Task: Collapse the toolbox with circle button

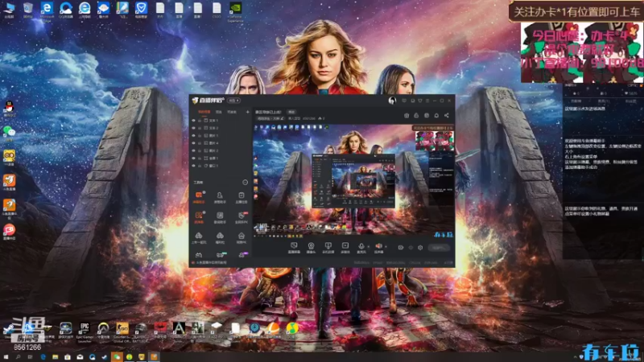Action: pyautogui.click(x=246, y=183)
